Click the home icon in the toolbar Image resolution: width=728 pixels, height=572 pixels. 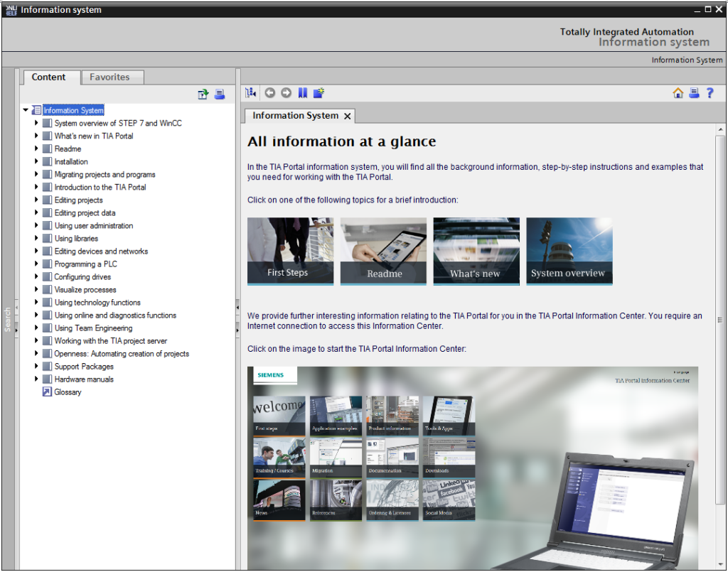[678, 93]
